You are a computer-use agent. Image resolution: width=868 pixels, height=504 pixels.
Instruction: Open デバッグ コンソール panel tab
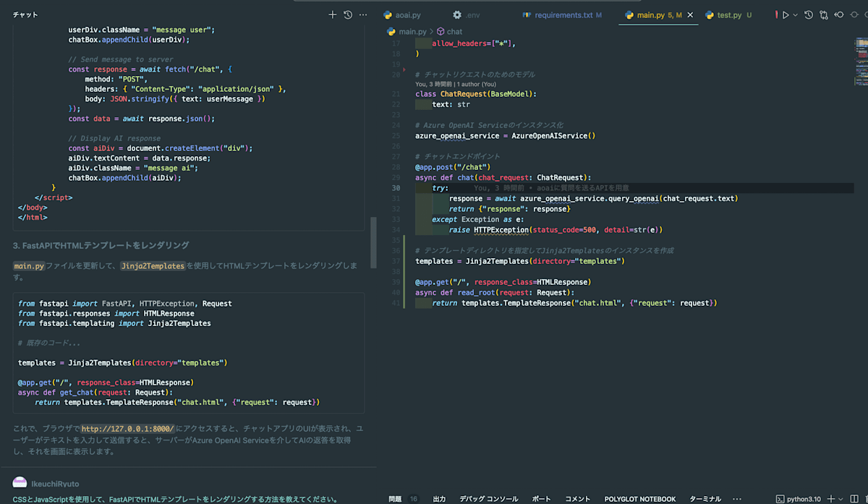(x=489, y=499)
